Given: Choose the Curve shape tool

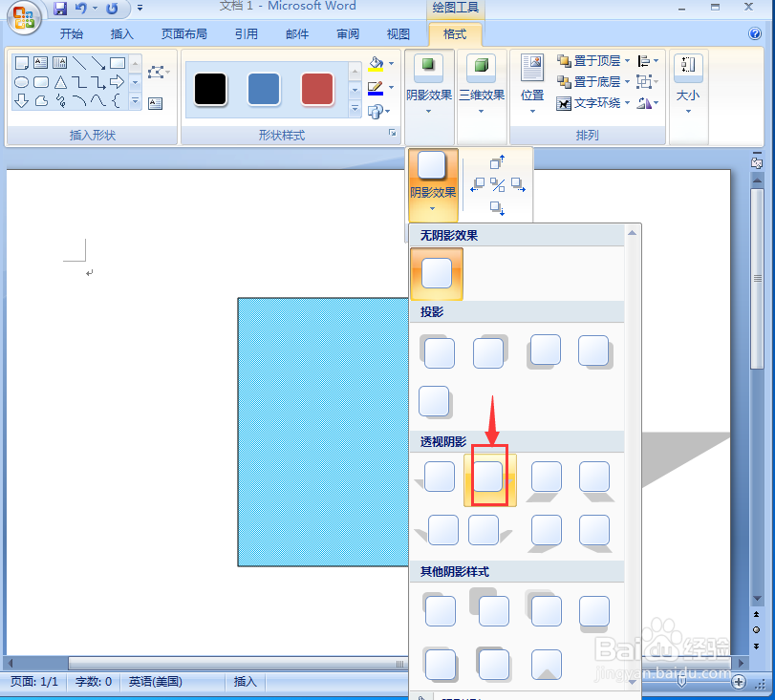Looking at the screenshot, I should (98, 101).
